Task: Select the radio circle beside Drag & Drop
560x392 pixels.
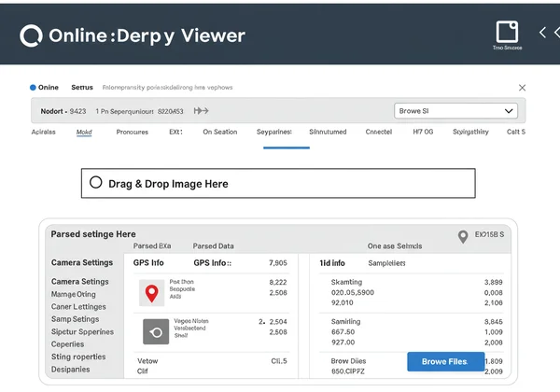Action: point(96,182)
